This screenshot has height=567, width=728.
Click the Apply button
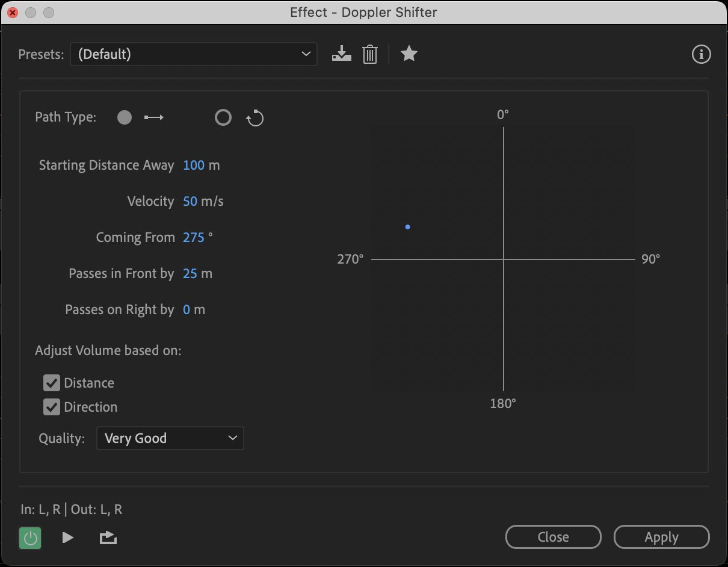coord(661,538)
